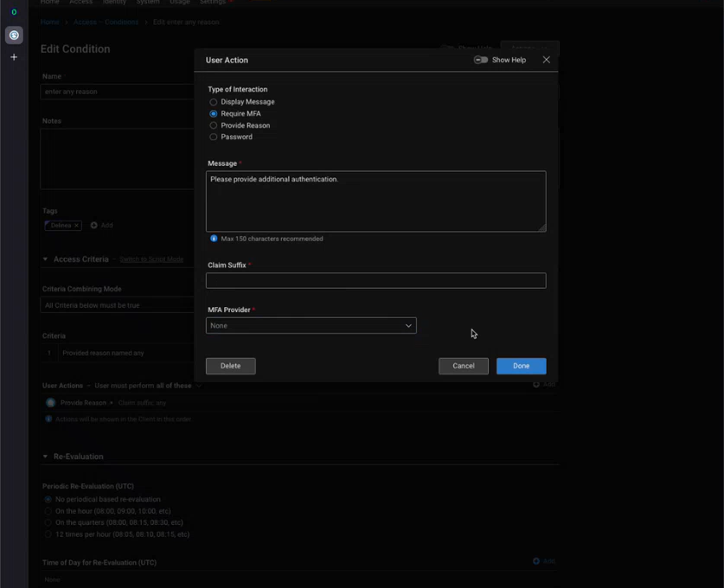Click the Add icon for Time of Day Re-Evaluation
This screenshot has width=724, height=588.
(536, 561)
